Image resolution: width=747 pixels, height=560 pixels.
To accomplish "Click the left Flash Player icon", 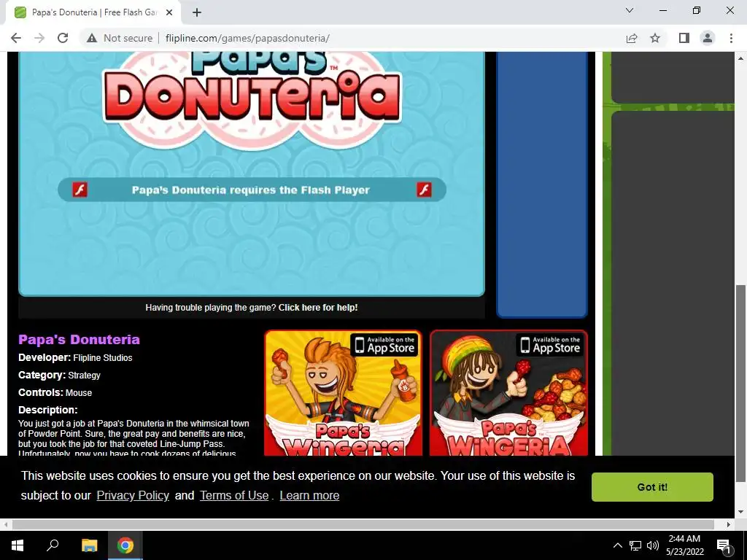I will click(x=80, y=190).
